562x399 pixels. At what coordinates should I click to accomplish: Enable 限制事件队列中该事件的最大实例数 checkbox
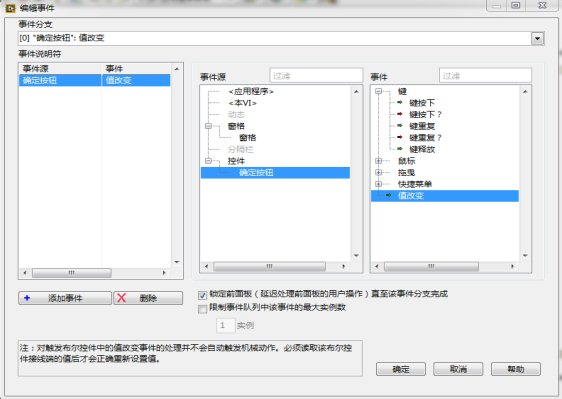[203, 309]
